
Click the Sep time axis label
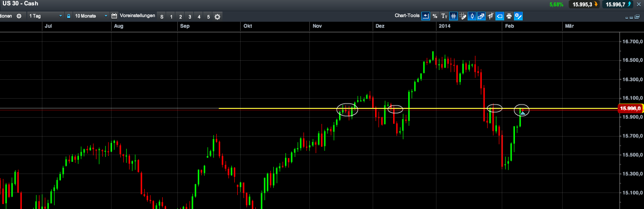pos(185,26)
